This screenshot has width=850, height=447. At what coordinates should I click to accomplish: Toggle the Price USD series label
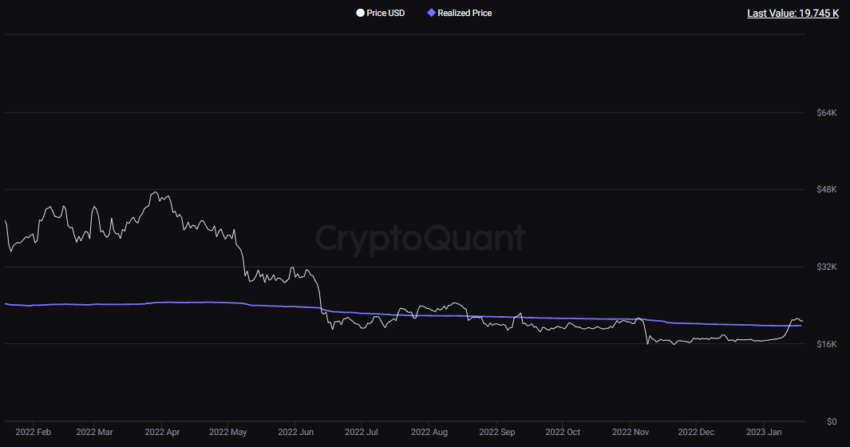pos(386,13)
